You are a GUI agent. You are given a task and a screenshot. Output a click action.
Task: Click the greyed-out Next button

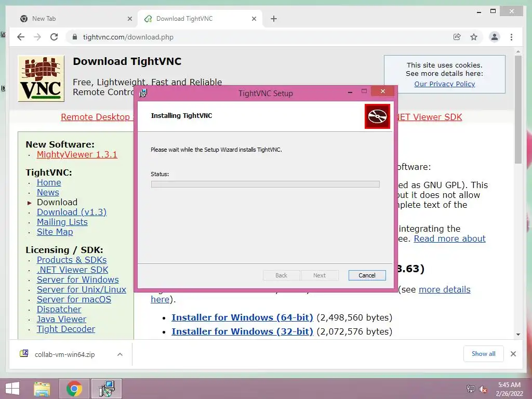[x=320, y=275]
